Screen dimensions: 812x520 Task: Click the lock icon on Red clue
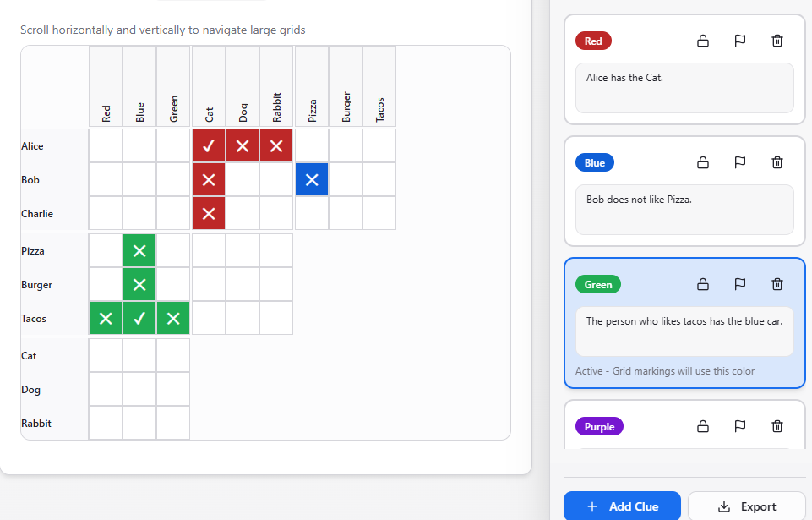703,41
